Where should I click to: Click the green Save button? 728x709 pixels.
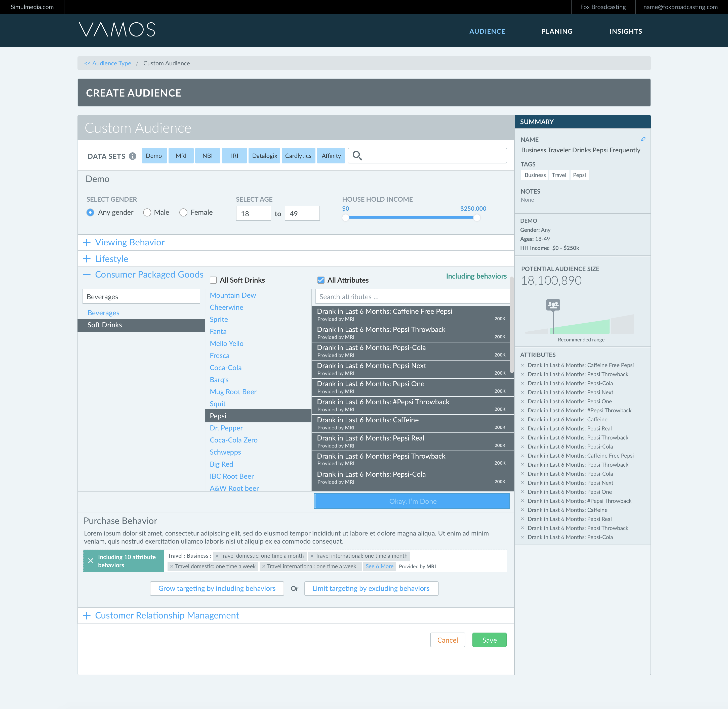point(489,640)
